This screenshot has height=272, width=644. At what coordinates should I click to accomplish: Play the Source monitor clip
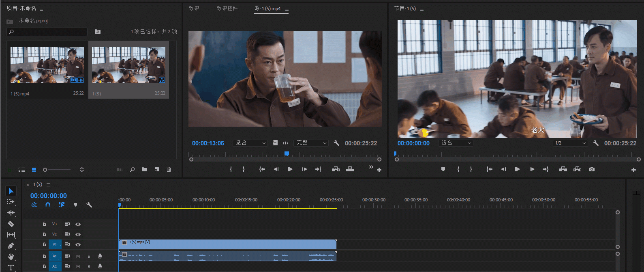tap(290, 169)
